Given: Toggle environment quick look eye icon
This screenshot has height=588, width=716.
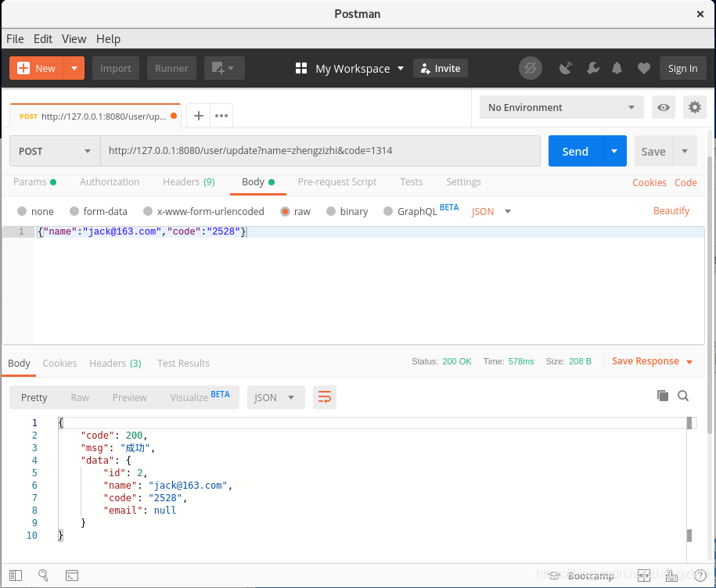Looking at the screenshot, I should (663, 107).
